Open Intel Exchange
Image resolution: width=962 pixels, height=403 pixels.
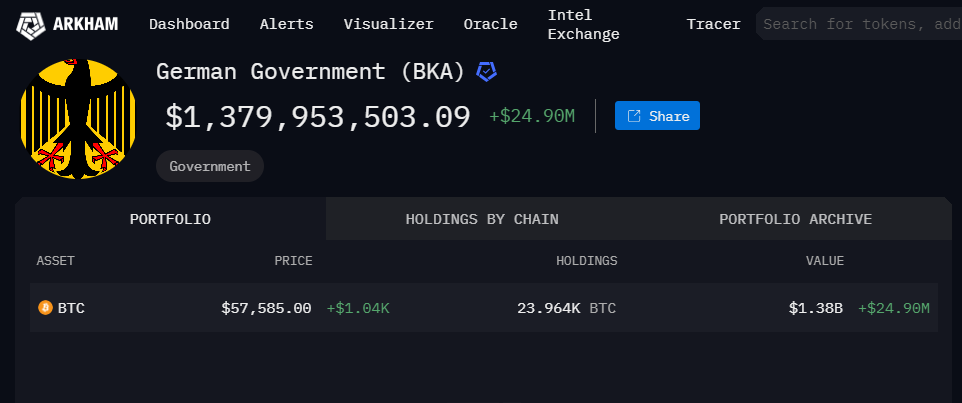583,24
